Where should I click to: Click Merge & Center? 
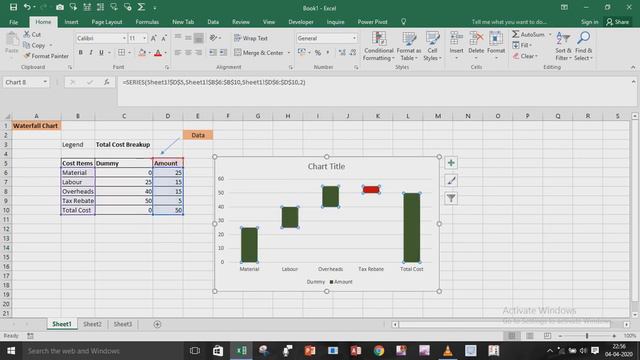pyautogui.click(x=259, y=53)
